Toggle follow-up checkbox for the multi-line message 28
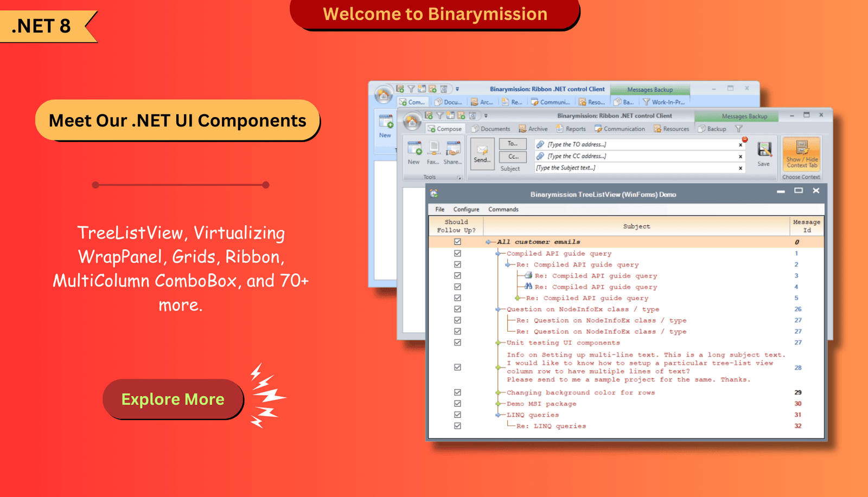 pyautogui.click(x=457, y=367)
